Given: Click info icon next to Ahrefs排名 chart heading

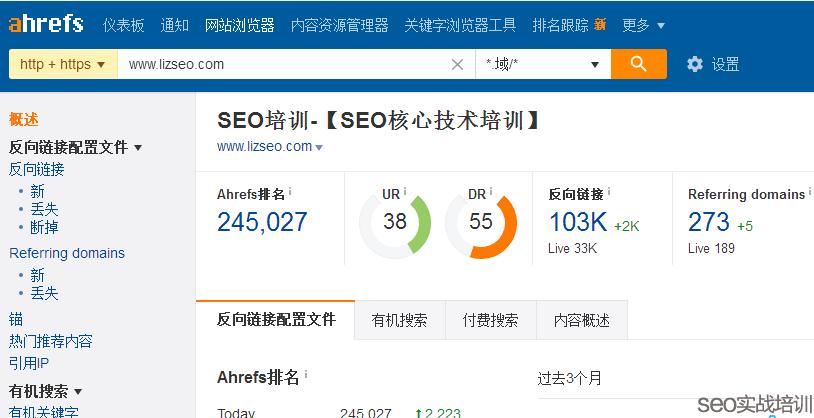Looking at the screenshot, I should (x=306, y=374).
